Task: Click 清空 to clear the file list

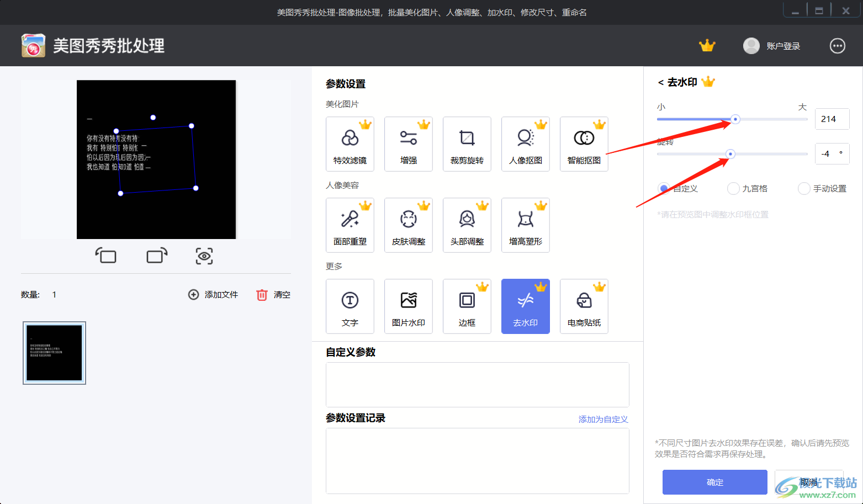Action: (273, 295)
